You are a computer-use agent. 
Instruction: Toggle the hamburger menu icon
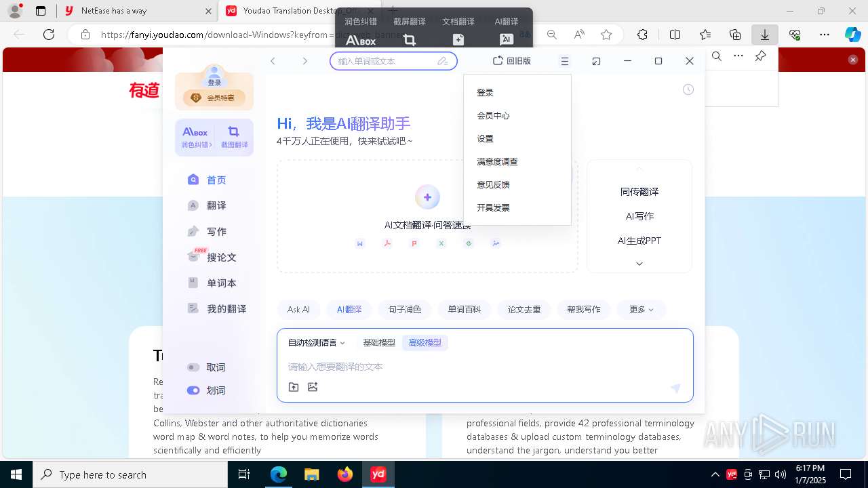564,61
